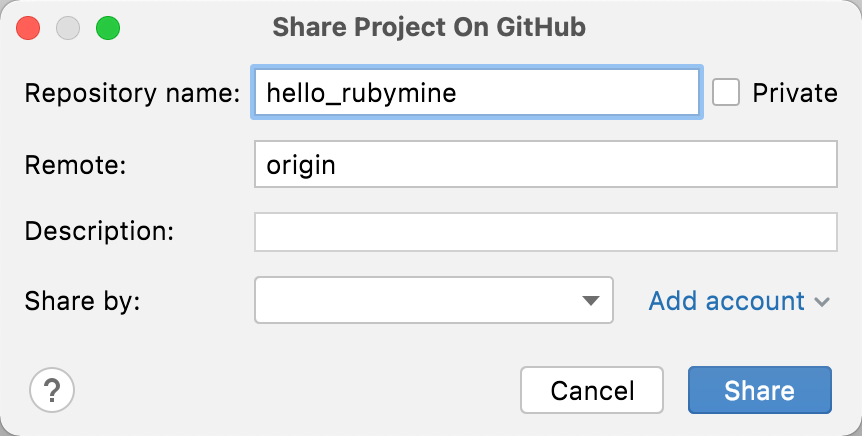Close the Share Project dialog via red button
Image resolution: width=862 pixels, height=436 pixels.
[29, 28]
